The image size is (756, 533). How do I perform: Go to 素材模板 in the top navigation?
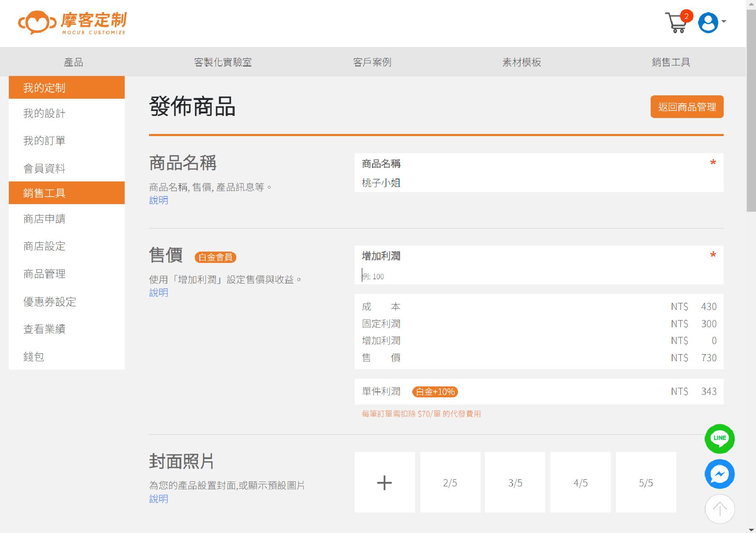pos(521,62)
